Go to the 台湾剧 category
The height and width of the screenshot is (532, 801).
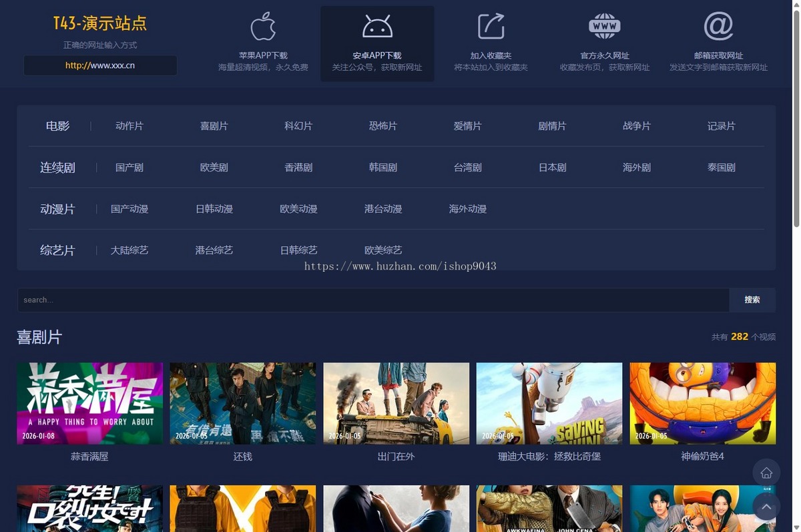(467, 168)
